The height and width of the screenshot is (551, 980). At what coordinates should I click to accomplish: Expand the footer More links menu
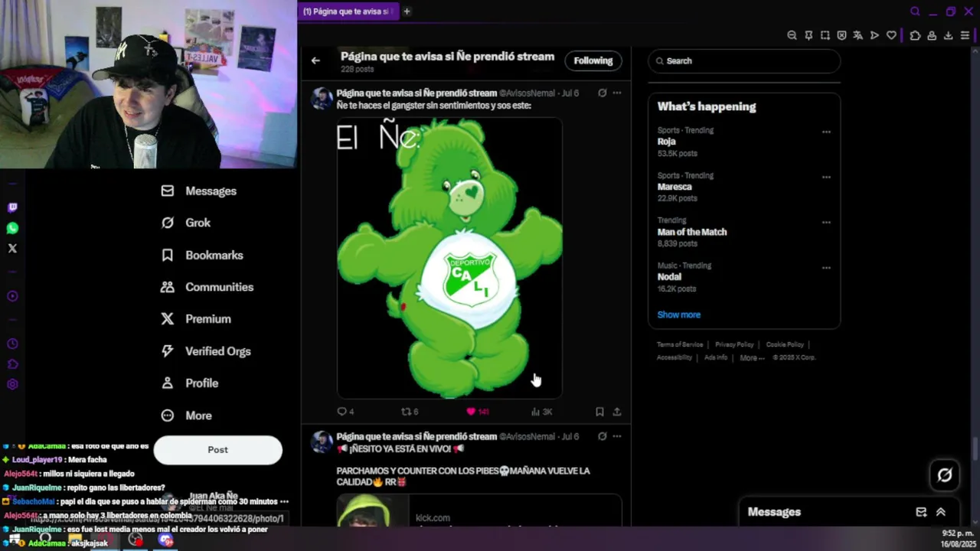click(x=752, y=357)
